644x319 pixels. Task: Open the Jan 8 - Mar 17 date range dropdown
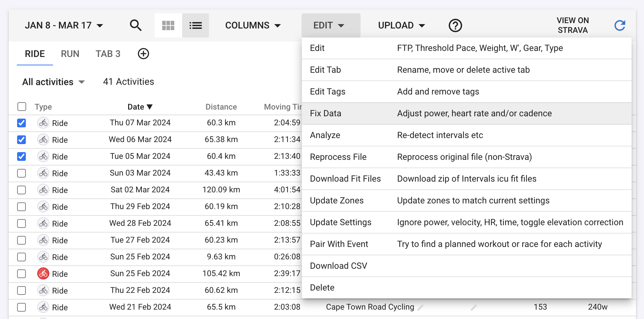(64, 25)
